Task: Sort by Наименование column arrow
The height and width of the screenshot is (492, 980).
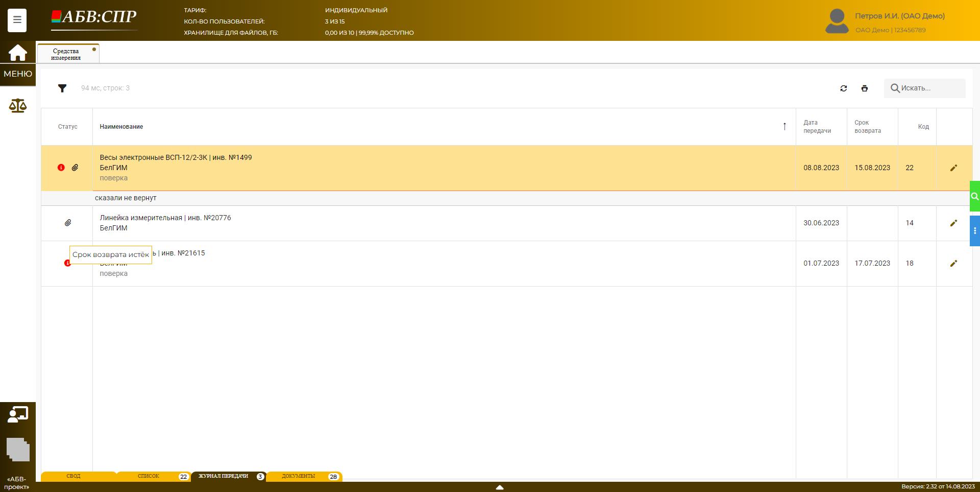Action: pos(785,127)
